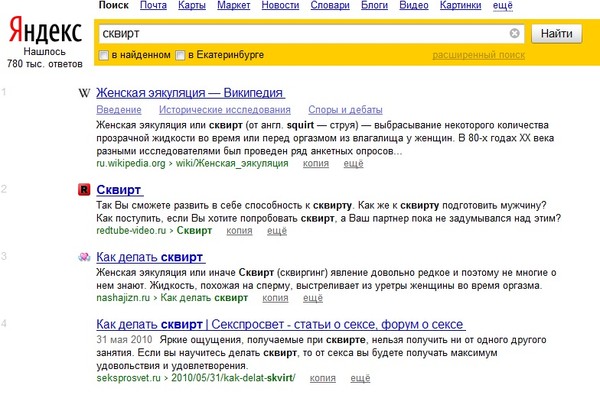This screenshot has width=600, height=395.
Task: Clear the search query with X icon
Action: coord(514,33)
